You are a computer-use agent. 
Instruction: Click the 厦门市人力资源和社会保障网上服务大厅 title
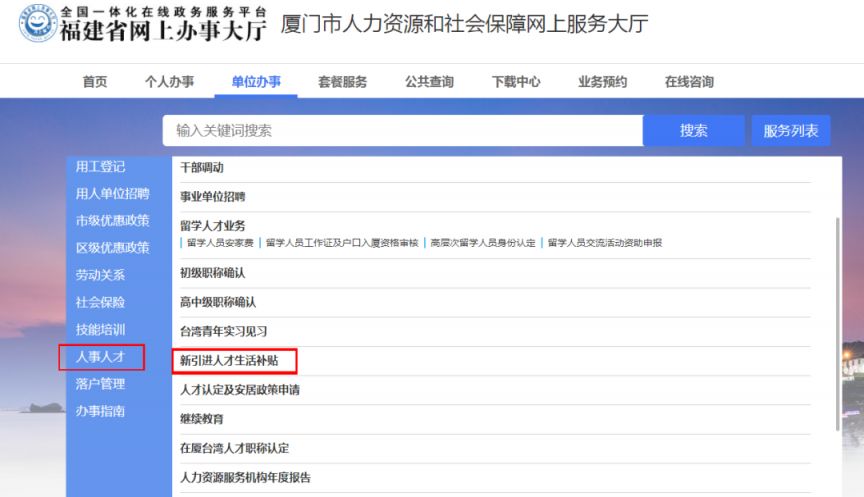click(465, 24)
